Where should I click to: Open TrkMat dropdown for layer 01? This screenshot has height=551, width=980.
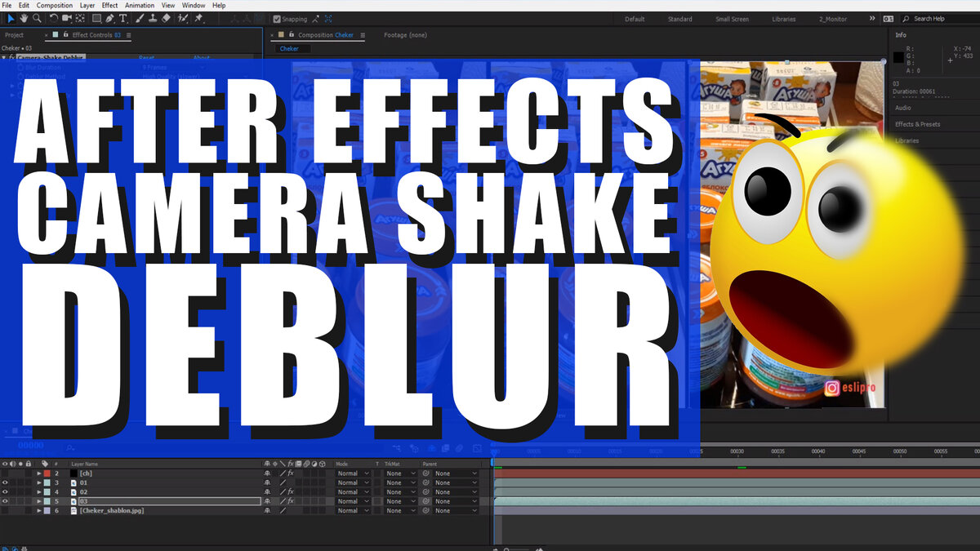click(x=399, y=482)
